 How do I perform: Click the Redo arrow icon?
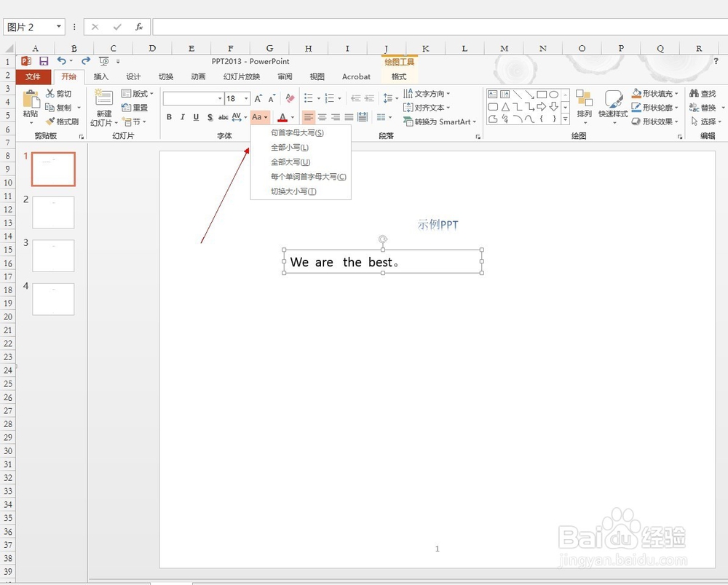coord(85,61)
